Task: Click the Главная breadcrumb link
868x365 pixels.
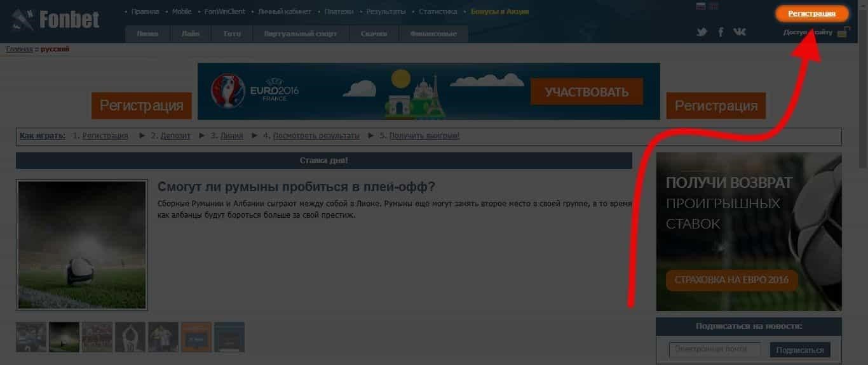Action: [19, 49]
